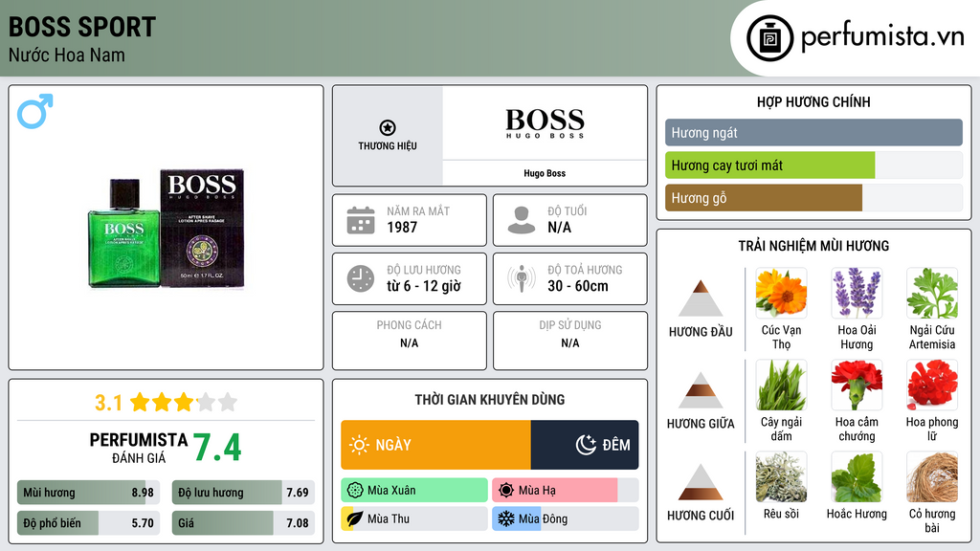Click the male gender symbol icon
The width and height of the screenshot is (980, 551).
pyautogui.click(x=34, y=111)
